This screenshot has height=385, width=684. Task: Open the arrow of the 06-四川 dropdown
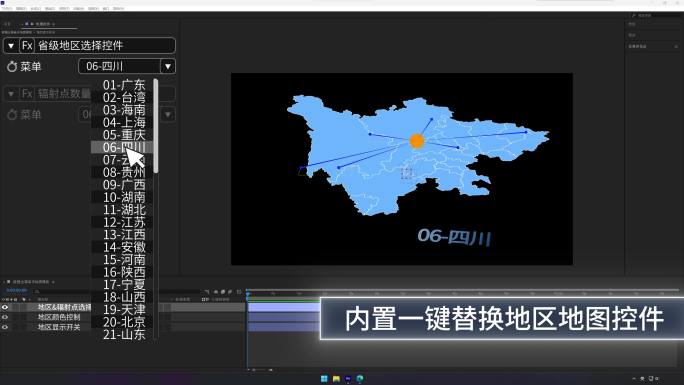[168, 66]
